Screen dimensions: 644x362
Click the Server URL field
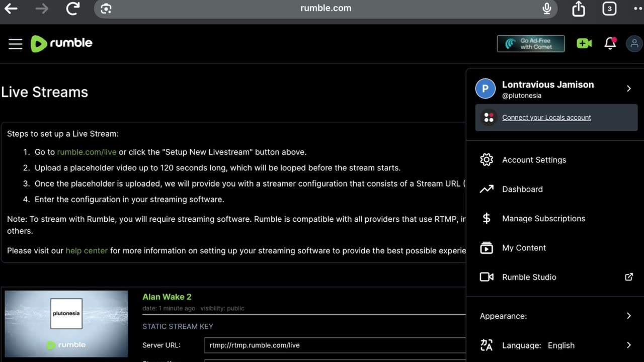(335, 345)
